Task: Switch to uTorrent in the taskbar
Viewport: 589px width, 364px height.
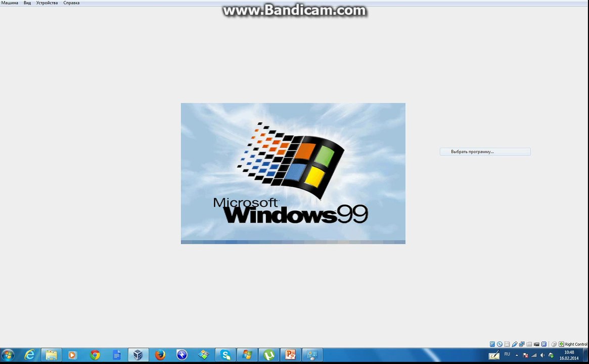Action: click(269, 355)
